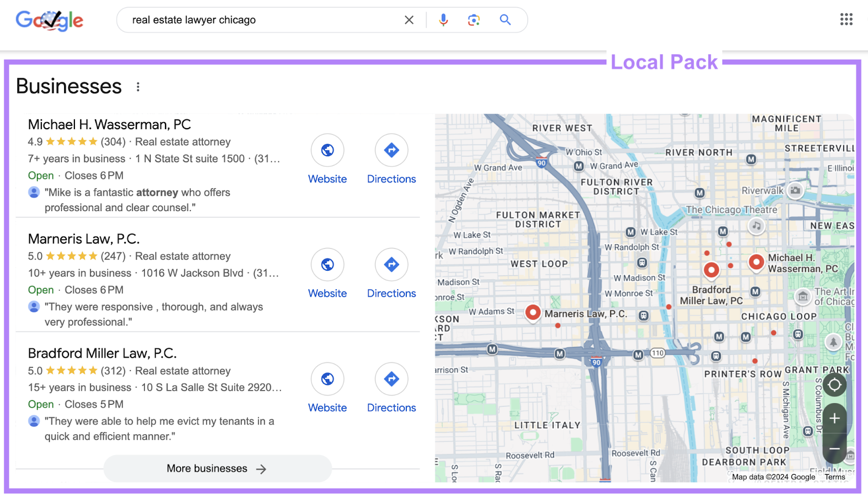Click the Google logo to return home
Image resolution: width=868 pixels, height=496 pixels.
(50, 20)
